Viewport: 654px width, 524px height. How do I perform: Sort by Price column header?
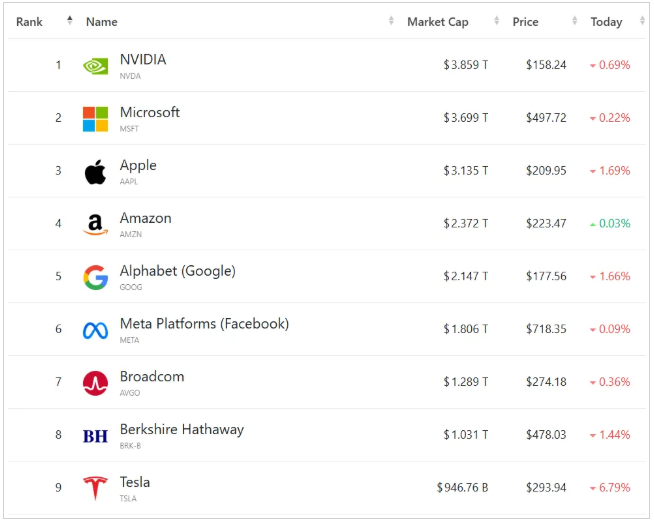[x=526, y=21]
